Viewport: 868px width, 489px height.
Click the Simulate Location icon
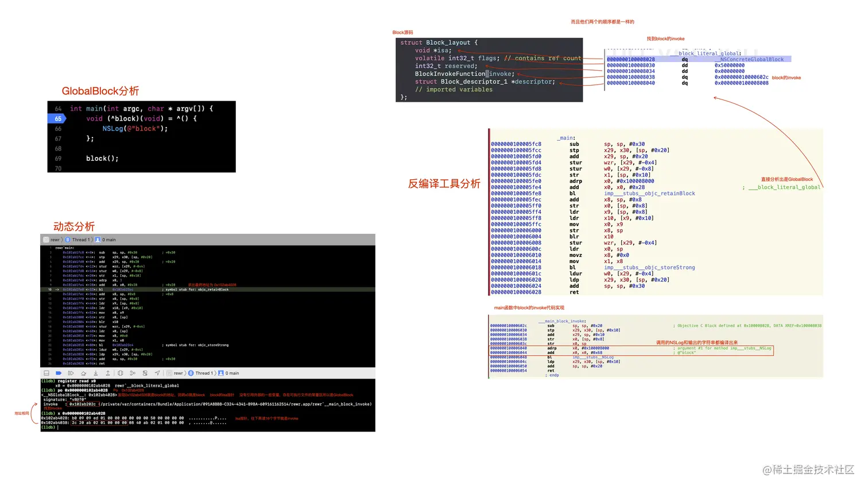tap(157, 373)
